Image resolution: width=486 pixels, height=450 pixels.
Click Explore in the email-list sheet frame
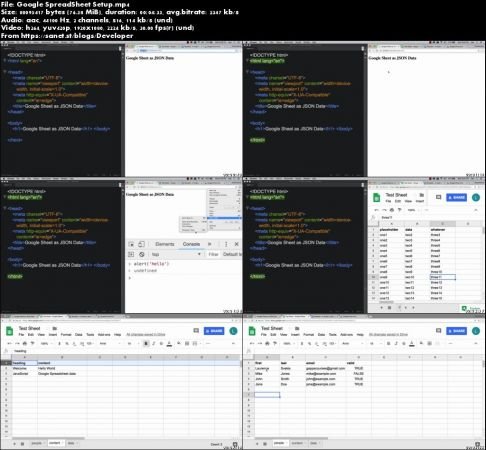478,444
